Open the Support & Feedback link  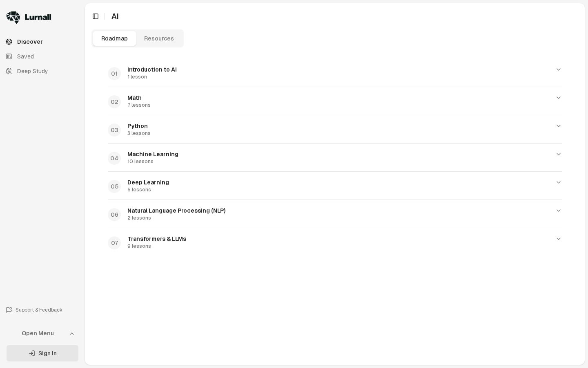[34, 310]
